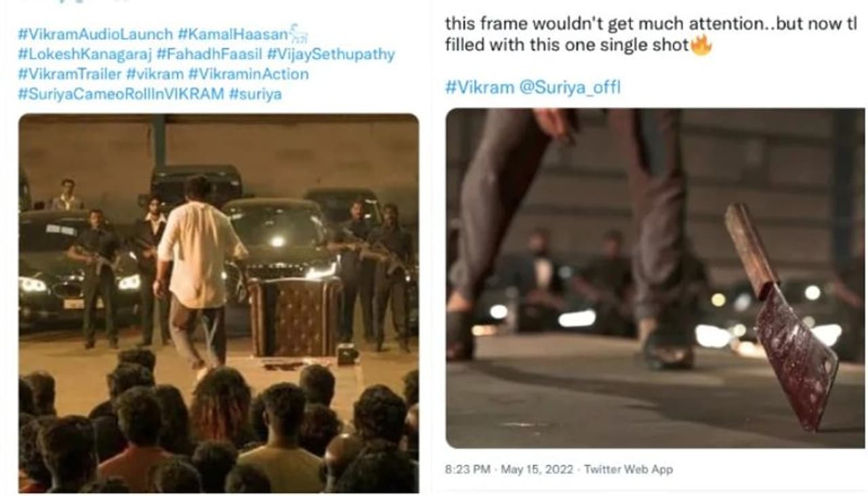Screen dimensions: 868x496
Task: Enlarge the photo of man facing cars
Action: 218,303
